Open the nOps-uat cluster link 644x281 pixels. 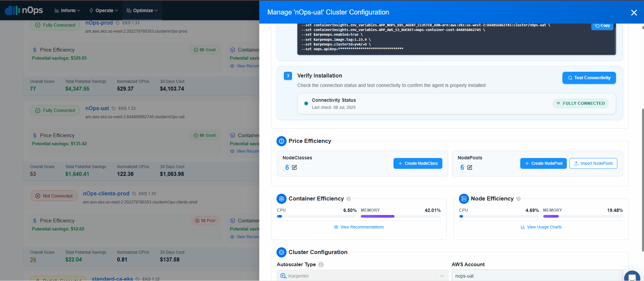point(97,108)
